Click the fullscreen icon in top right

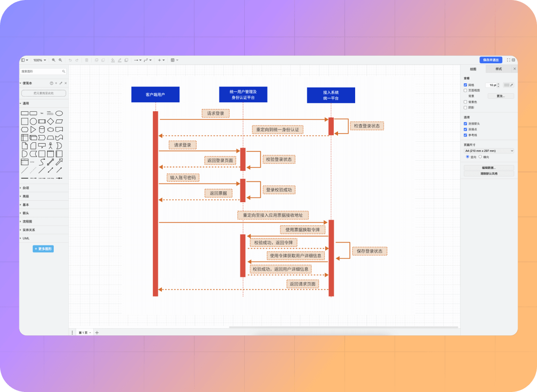(508, 60)
